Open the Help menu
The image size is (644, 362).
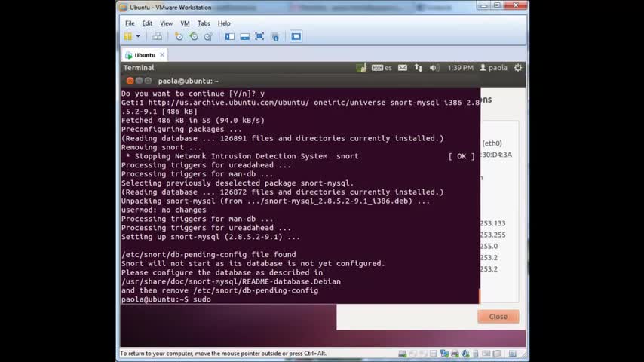[x=224, y=23]
